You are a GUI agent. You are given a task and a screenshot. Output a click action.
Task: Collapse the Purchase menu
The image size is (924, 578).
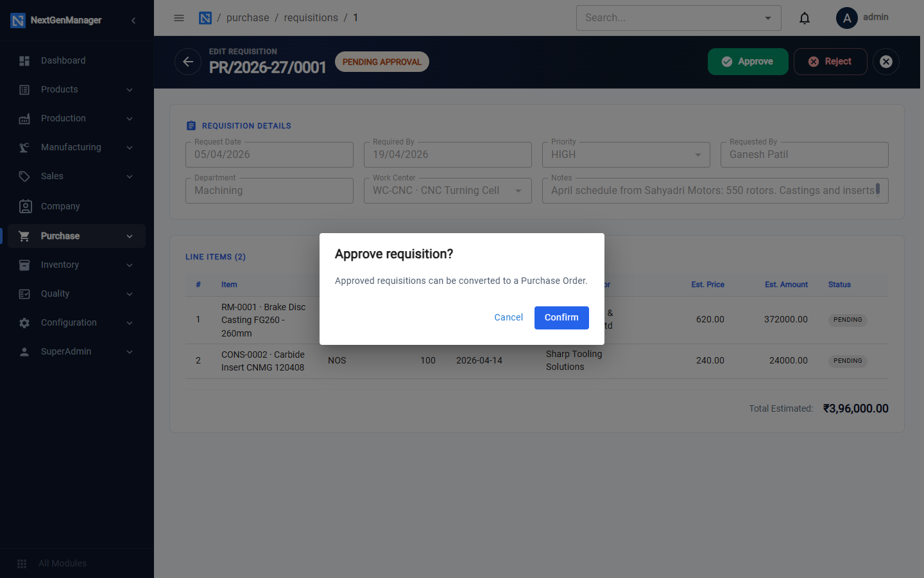coord(130,236)
